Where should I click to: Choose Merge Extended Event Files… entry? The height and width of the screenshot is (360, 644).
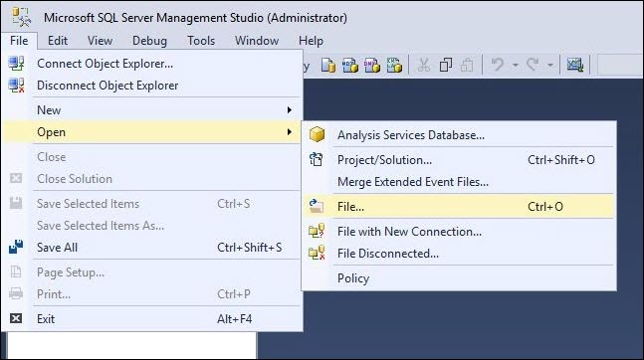[x=459, y=181]
